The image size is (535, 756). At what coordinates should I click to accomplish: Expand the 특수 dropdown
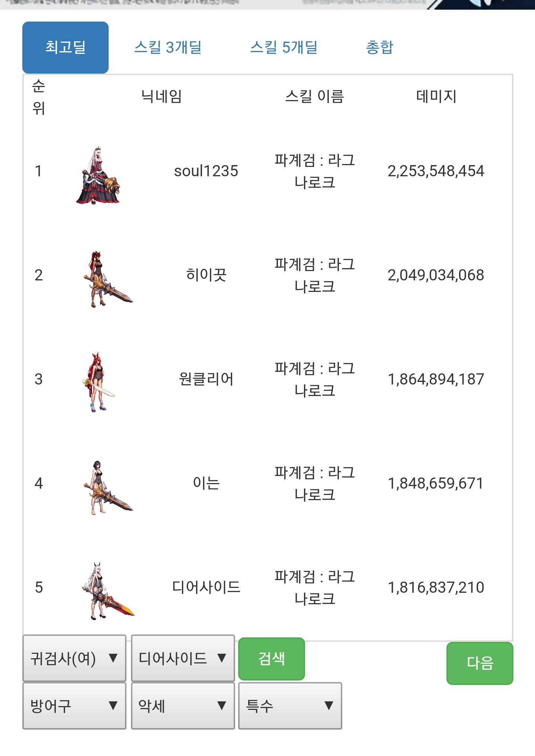pos(290,705)
